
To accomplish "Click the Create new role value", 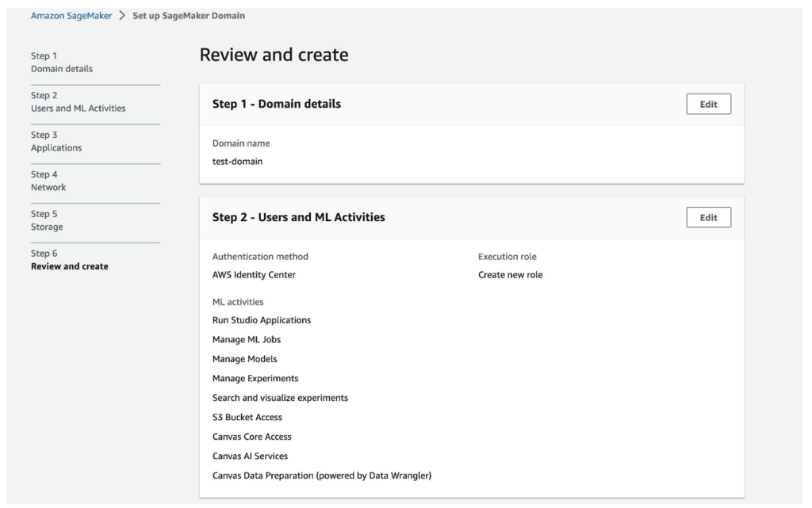I will coord(510,275).
